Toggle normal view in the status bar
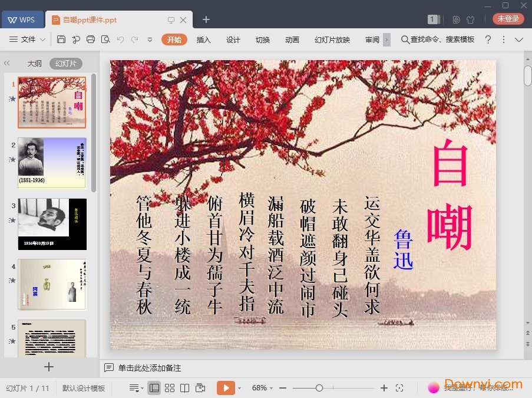This screenshot has height=398, width=532. pos(154,387)
